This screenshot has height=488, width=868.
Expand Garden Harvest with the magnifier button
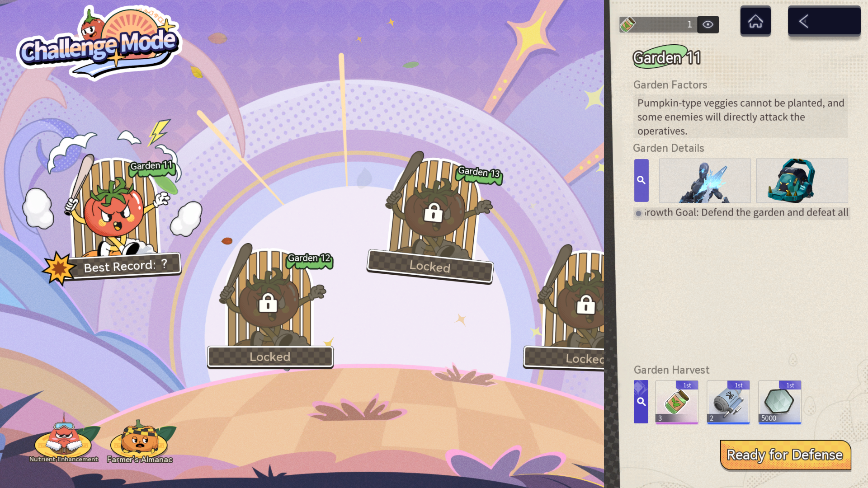pyautogui.click(x=641, y=402)
